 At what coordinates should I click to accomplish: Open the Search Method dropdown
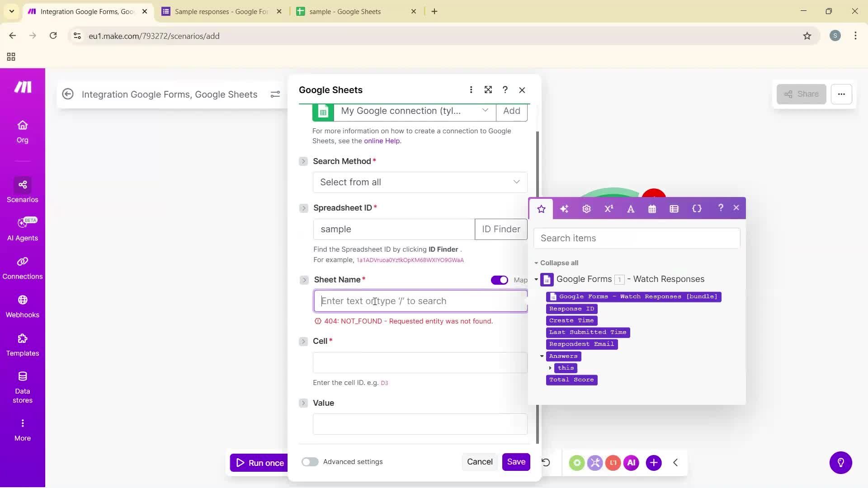point(420,182)
